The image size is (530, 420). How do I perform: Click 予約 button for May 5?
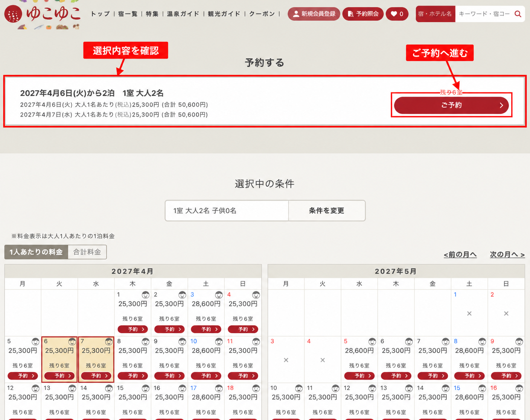coord(359,376)
